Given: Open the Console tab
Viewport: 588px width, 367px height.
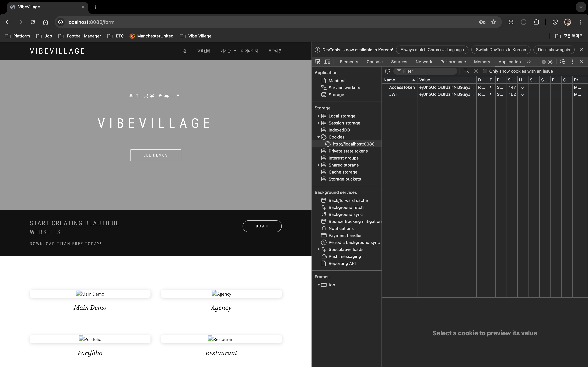Looking at the screenshot, I should [374, 62].
